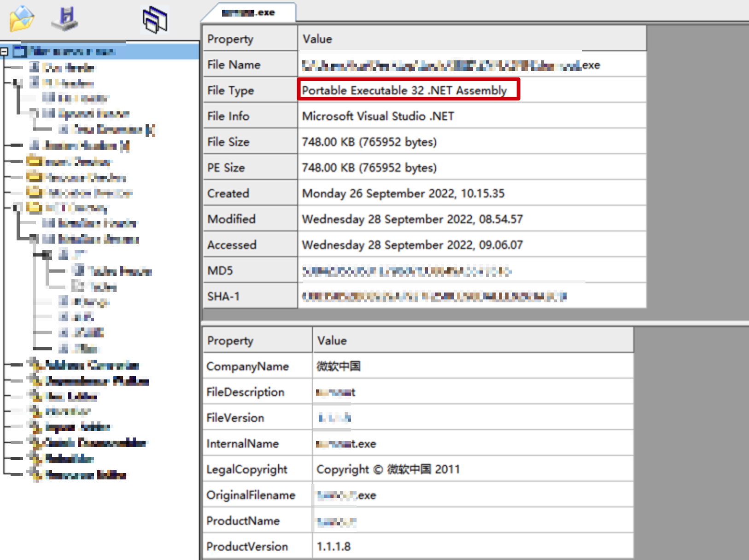Select Data Directories in the tree
Viewport: 749px width, 560px height.
pos(114,130)
